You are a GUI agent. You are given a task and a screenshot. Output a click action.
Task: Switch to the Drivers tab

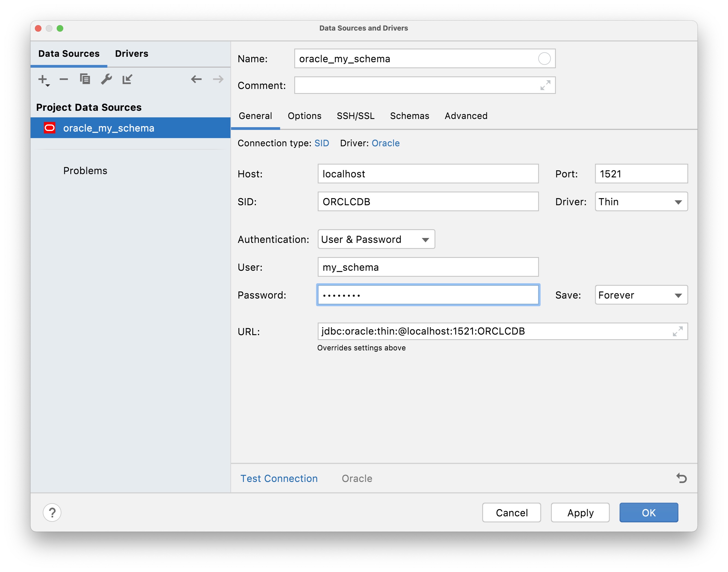131,53
